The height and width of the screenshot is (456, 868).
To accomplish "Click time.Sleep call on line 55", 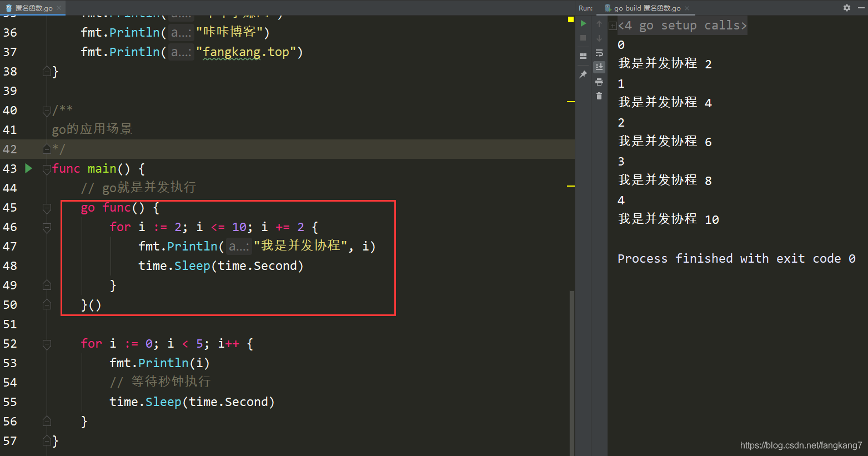I will tap(192, 402).
